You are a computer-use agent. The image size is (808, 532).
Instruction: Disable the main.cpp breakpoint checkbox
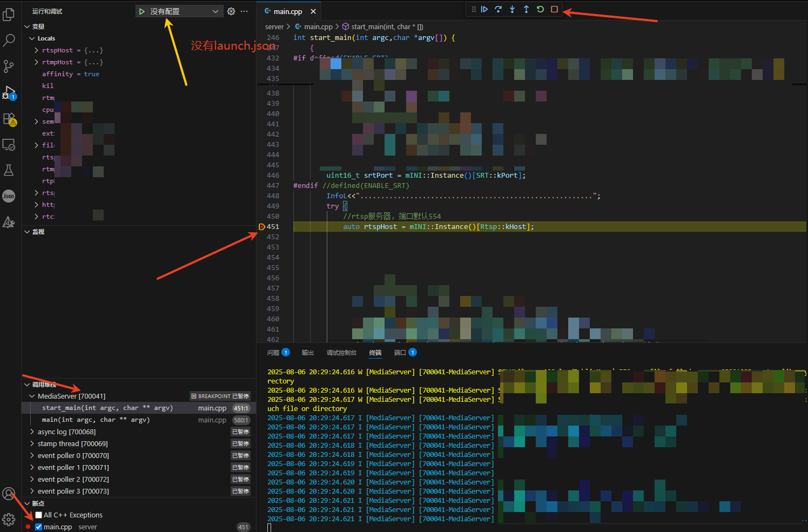tap(39, 527)
